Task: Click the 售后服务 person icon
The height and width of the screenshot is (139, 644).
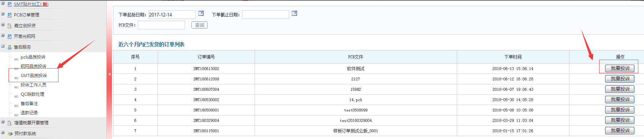Action: 10,47
